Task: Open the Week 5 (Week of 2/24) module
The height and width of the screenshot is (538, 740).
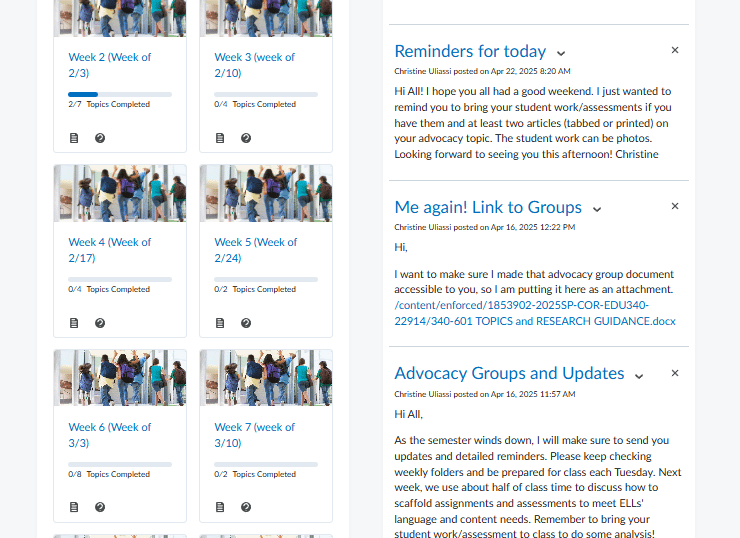Action: pos(255,250)
